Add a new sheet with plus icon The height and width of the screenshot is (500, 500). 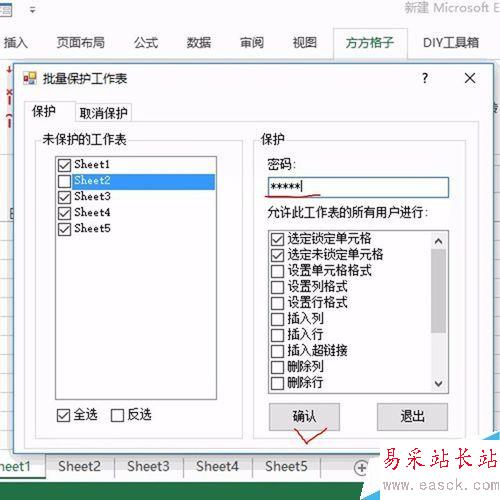coord(361,468)
